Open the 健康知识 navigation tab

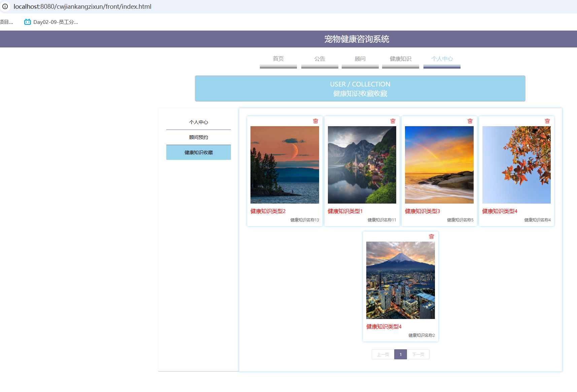pyautogui.click(x=401, y=59)
